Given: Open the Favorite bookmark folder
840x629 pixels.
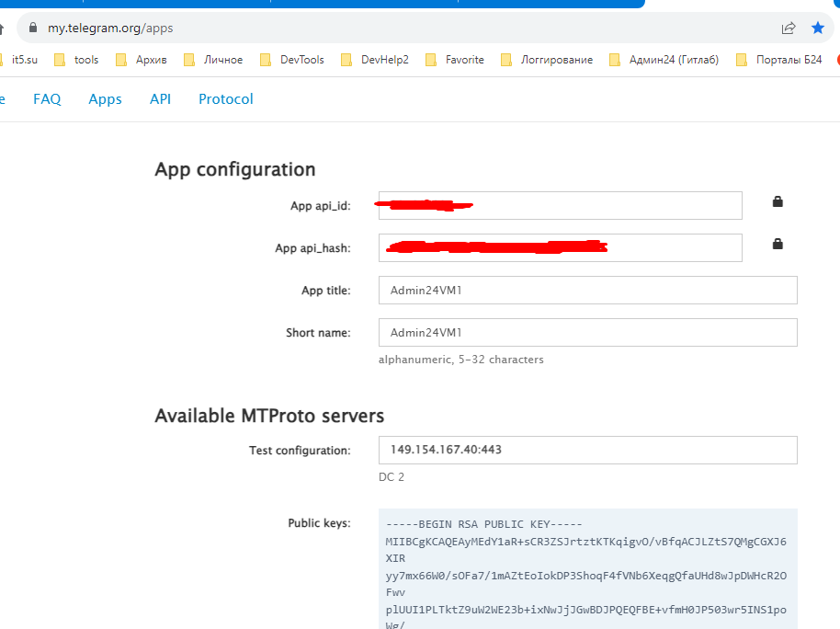Looking at the screenshot, I should pyautogui.click(x=455, y=60).
